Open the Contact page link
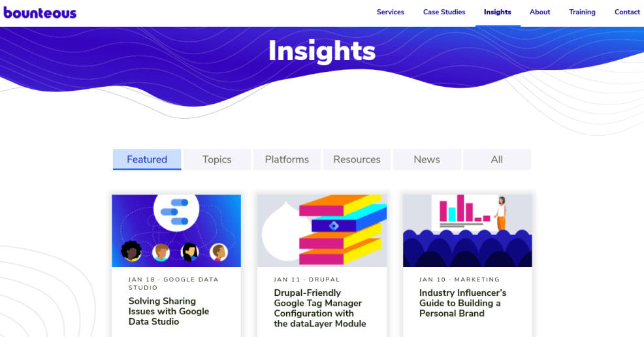 click(626, 12)
